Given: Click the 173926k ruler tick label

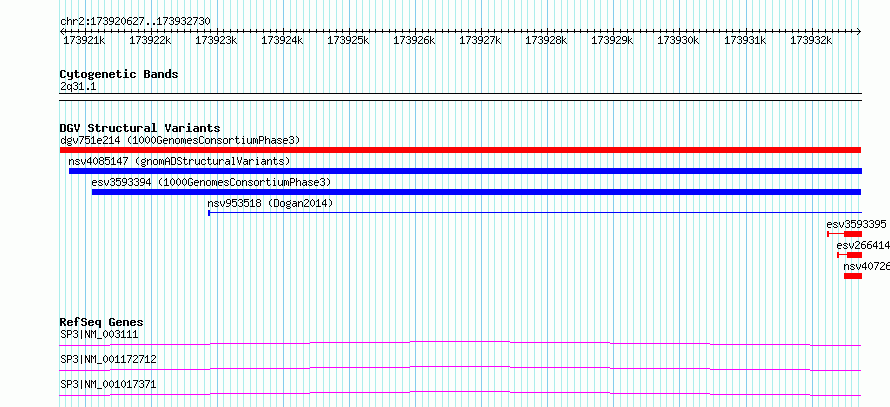Looking at the screenshot, I should click(x=414, y=41).
